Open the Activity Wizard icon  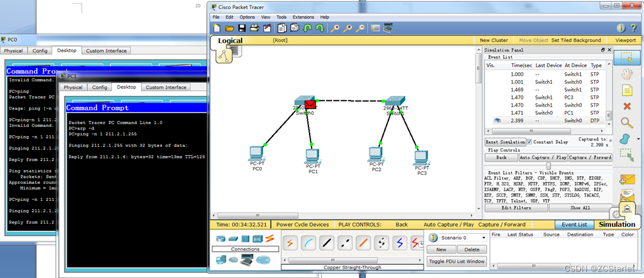click(268, 29)
